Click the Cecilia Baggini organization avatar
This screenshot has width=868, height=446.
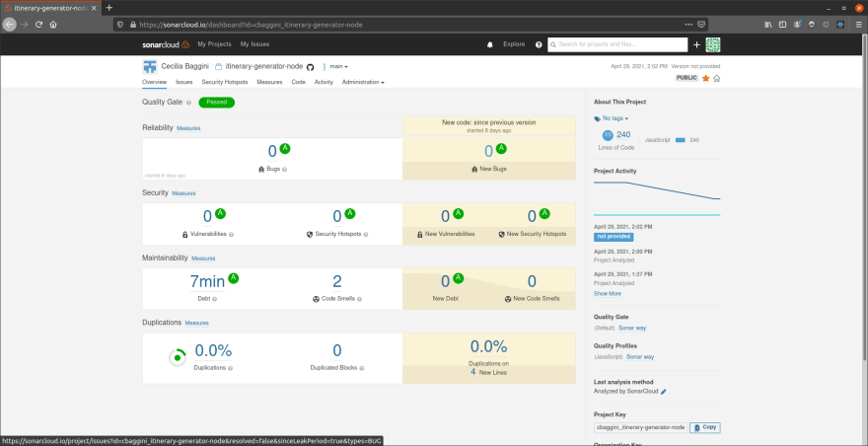pyautogui.click(x=150, y=66)
